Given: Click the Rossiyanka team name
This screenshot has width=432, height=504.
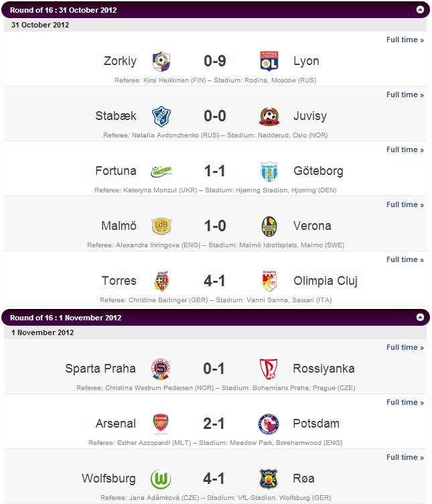Looking at the screenshot, I should click(x=323, y=369).
